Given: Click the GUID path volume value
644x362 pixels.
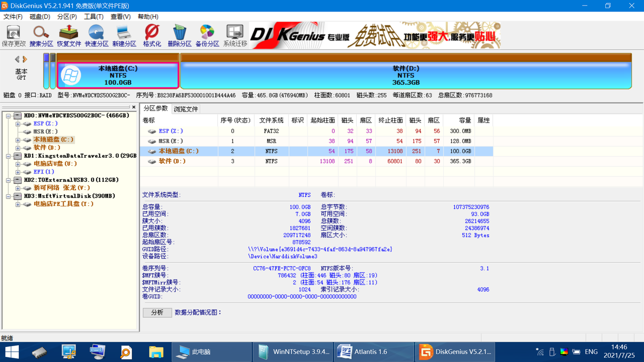Looking at the screenshot, I should coord(320,249).
